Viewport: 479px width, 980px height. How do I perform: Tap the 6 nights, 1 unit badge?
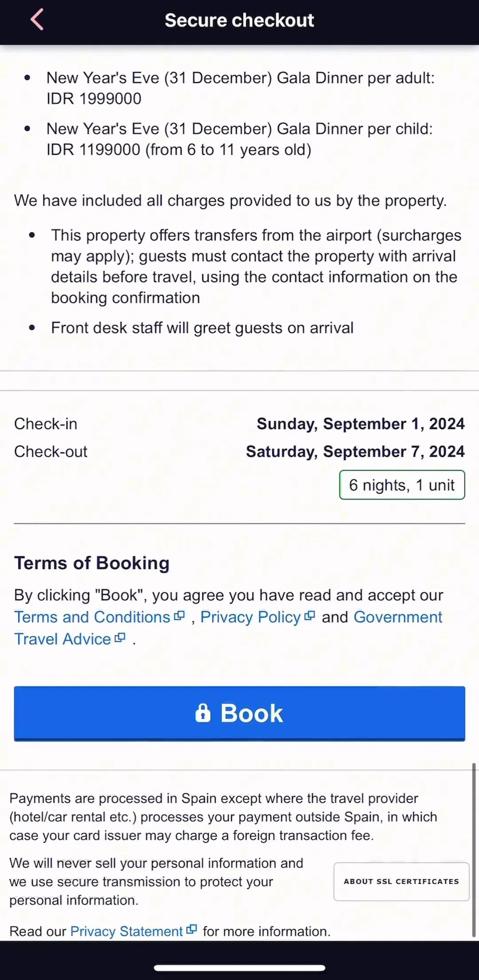pyautogui.click(x=402, y=485)
